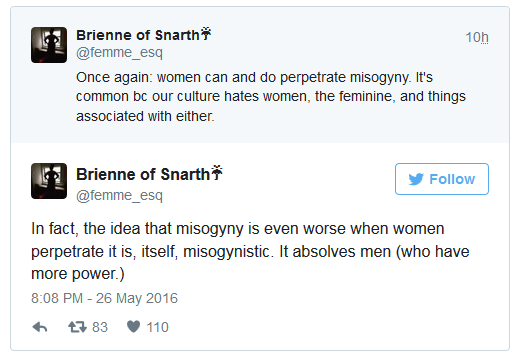This screenshot has width=517, height=360.
Task: Click the Follow button
Action: [x=442, y=179]
